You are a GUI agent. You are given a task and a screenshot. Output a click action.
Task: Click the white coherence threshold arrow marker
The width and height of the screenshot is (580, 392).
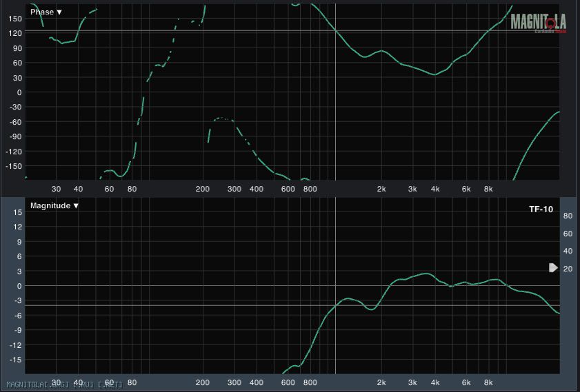tap(552, 267)
